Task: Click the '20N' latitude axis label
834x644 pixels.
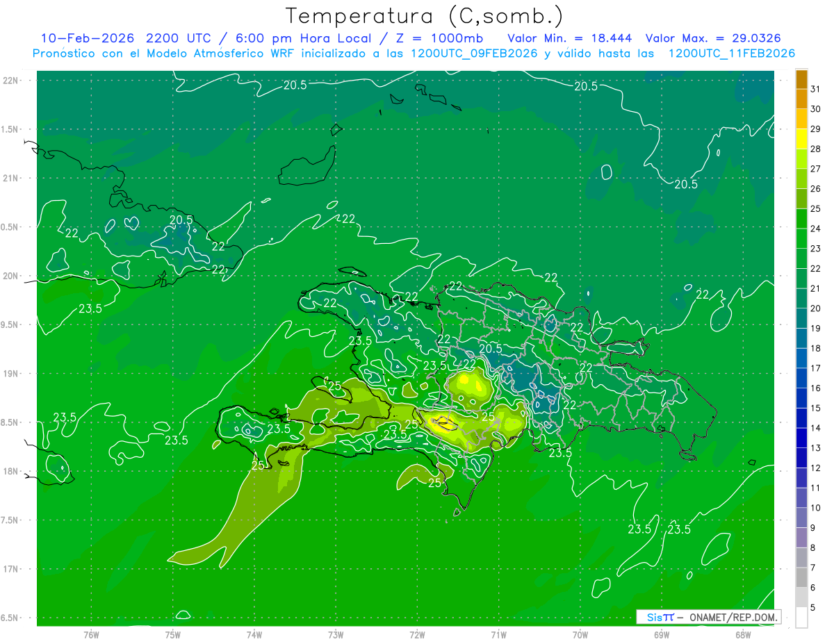Action: point(11,276)
